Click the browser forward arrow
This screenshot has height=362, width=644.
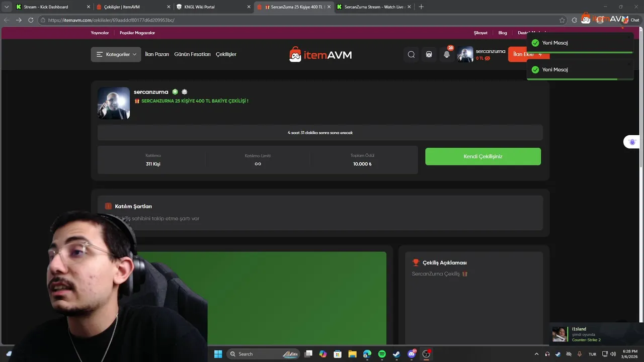(x=19, y=20)
